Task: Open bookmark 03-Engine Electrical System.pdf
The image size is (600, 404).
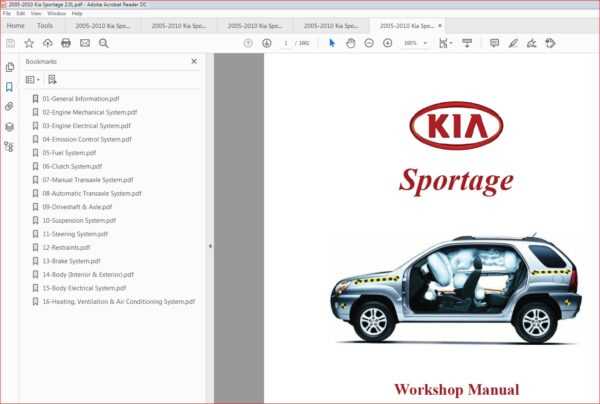Action: 86,125
